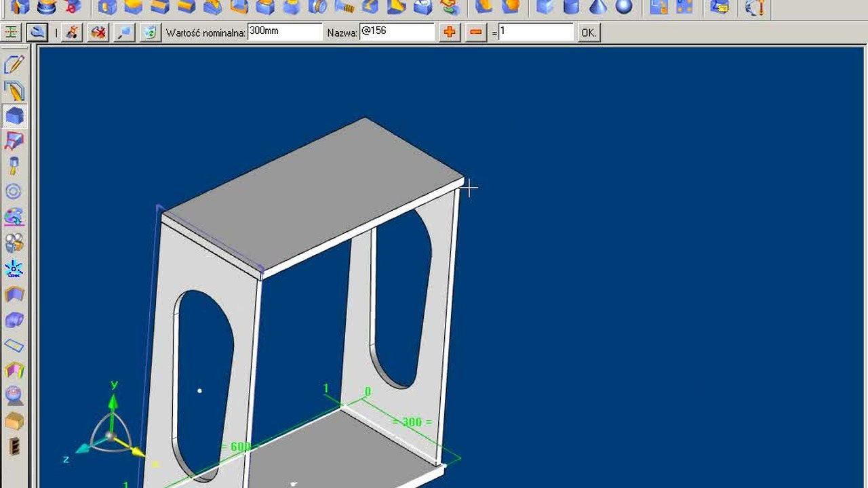Click the green dimension icon in options bar
868x488 pixels.
click(11, 32)
